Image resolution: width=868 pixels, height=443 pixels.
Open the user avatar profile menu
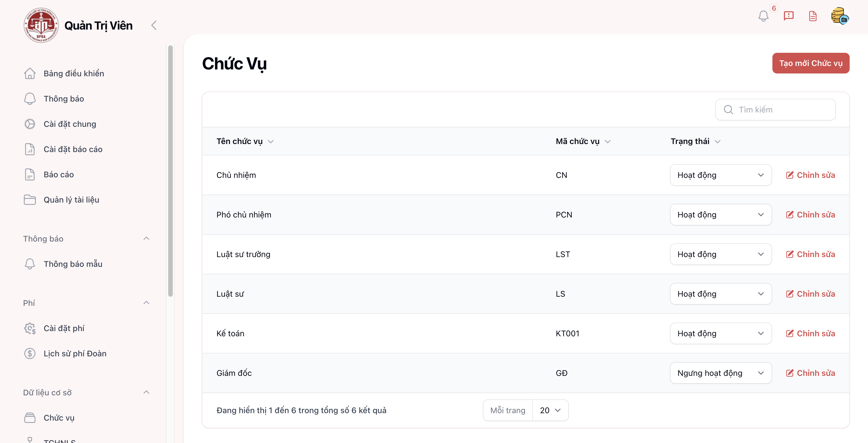click(839, 16)
